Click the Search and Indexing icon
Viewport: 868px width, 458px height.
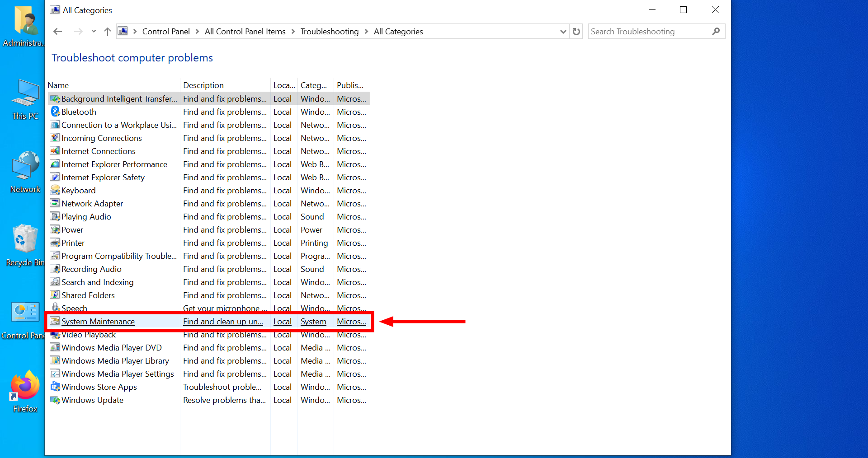pos(55,282)
